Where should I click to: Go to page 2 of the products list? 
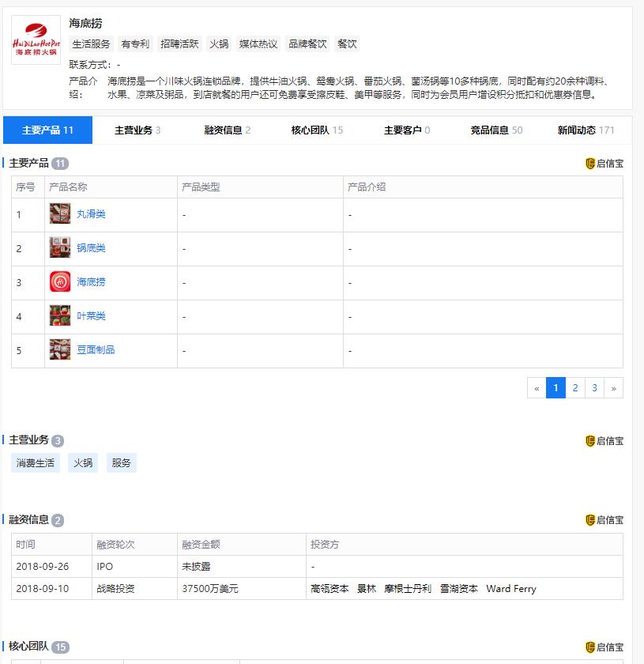574,388
